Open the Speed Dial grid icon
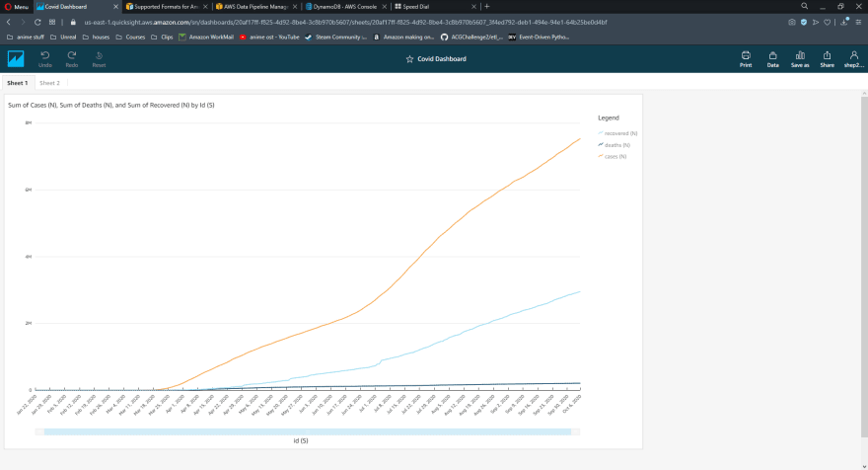 coord(52,22)
